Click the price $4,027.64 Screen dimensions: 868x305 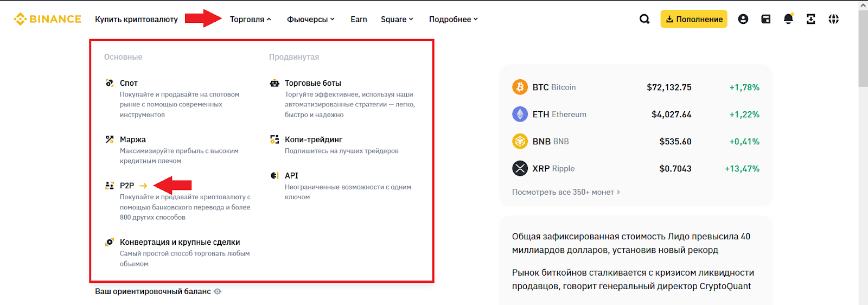point(672,114)
